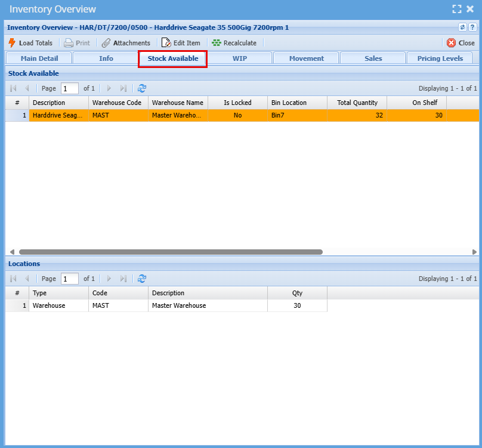Open the Movement tab
The width and height of the screenshot is (482, 448).
(x=306, y=58)
